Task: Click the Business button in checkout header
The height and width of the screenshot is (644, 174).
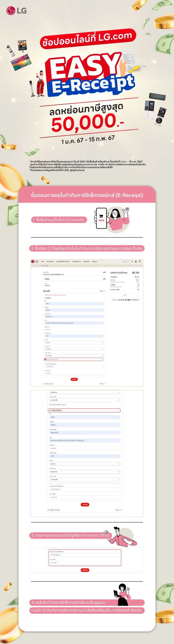Action: click(x=125, y=262)
